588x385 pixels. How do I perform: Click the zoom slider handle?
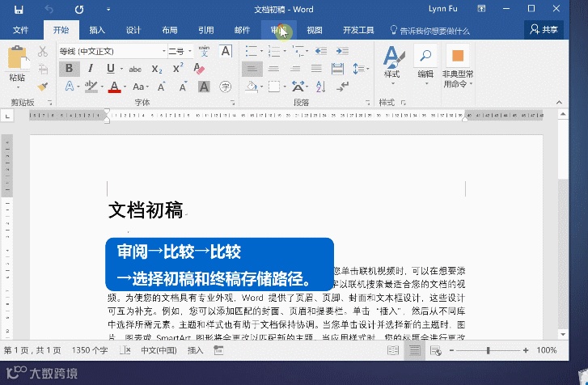tap(488, 350)
